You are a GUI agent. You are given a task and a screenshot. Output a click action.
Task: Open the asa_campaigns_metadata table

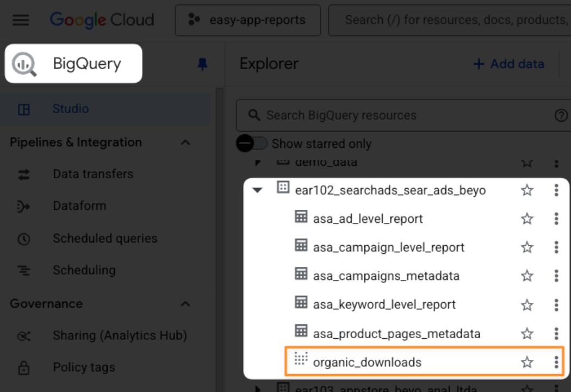click(x=386, y=276)
